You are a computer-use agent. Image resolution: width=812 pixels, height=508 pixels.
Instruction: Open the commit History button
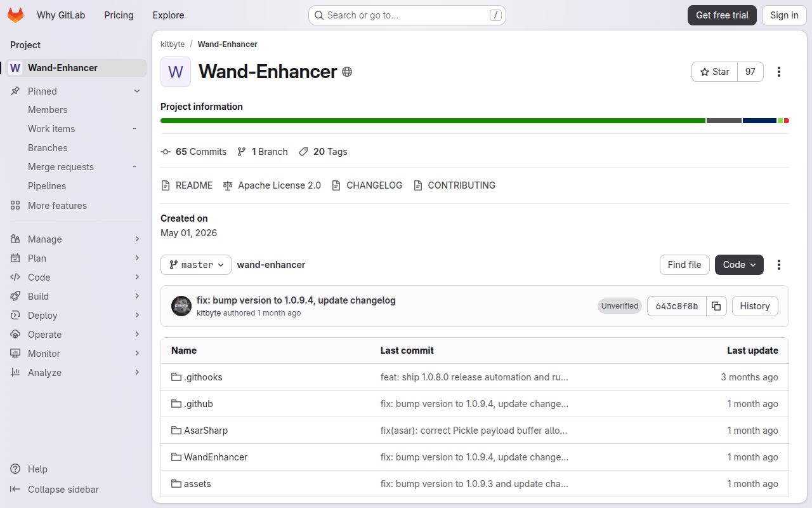pyautogui.click(x=755, y=306)
